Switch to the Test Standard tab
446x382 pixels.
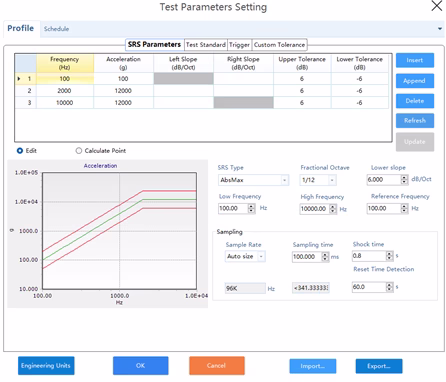point(206,45)
